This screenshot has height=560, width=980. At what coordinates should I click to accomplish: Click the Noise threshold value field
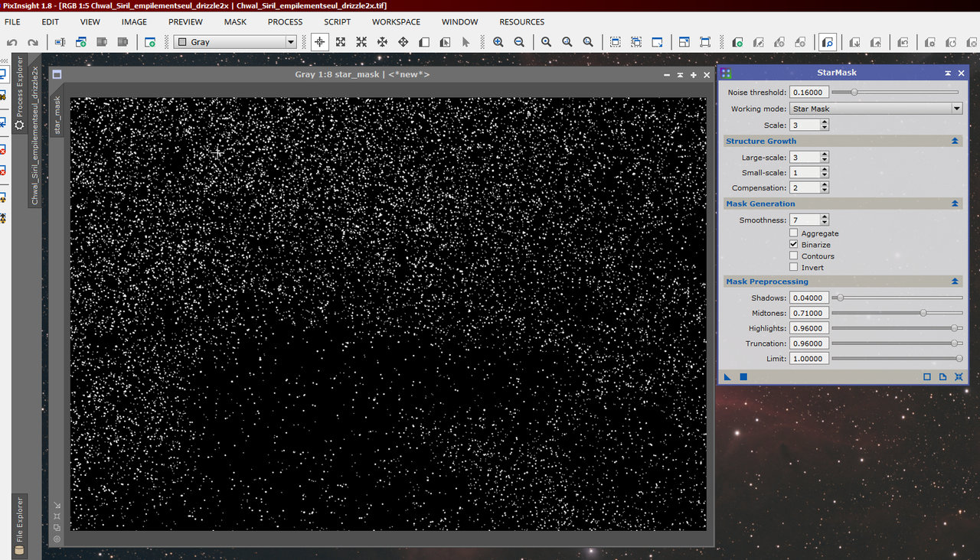tap(809, 92)
